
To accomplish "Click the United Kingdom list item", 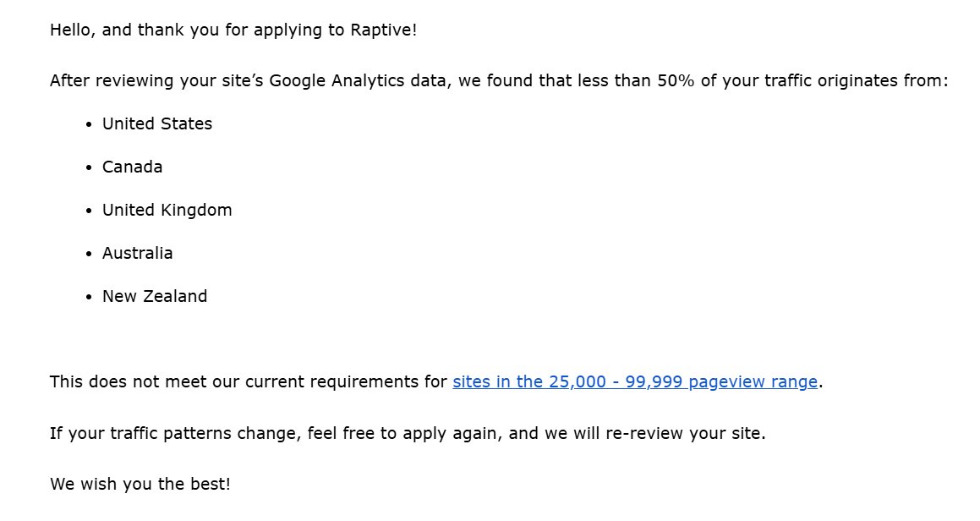I will pyautogui.click(x=167, y=210).
